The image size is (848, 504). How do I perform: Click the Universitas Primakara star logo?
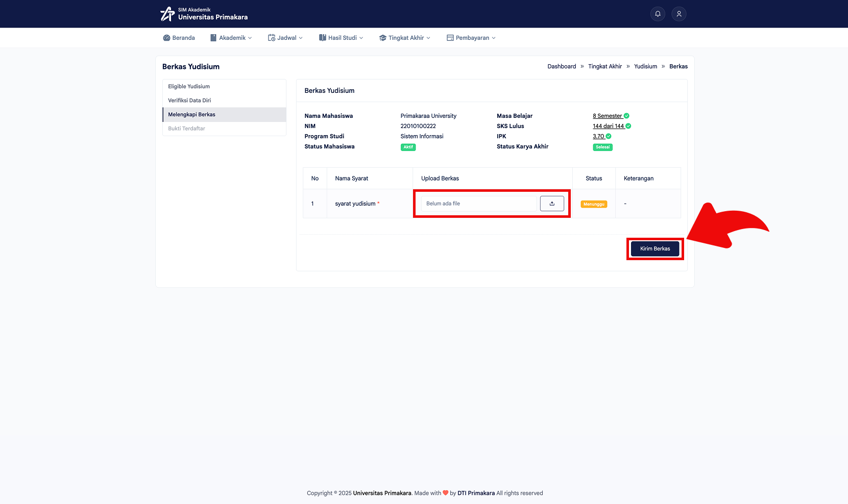click(167, 14)
